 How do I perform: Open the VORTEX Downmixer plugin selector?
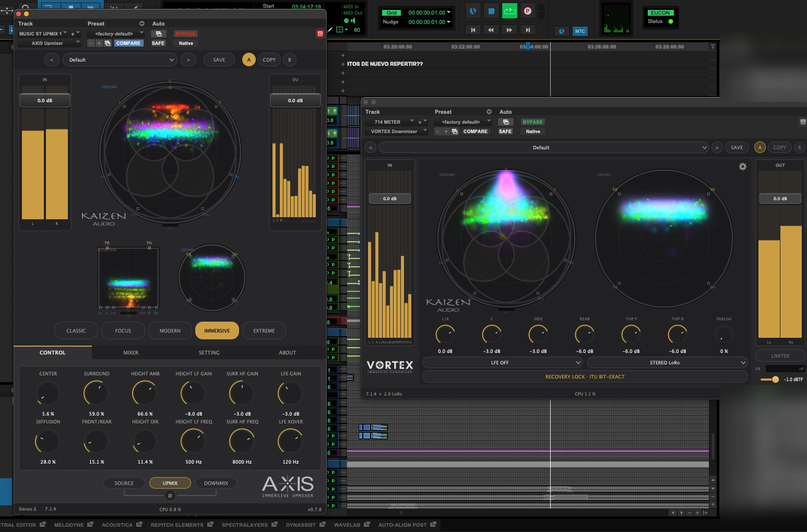(396, 132)
